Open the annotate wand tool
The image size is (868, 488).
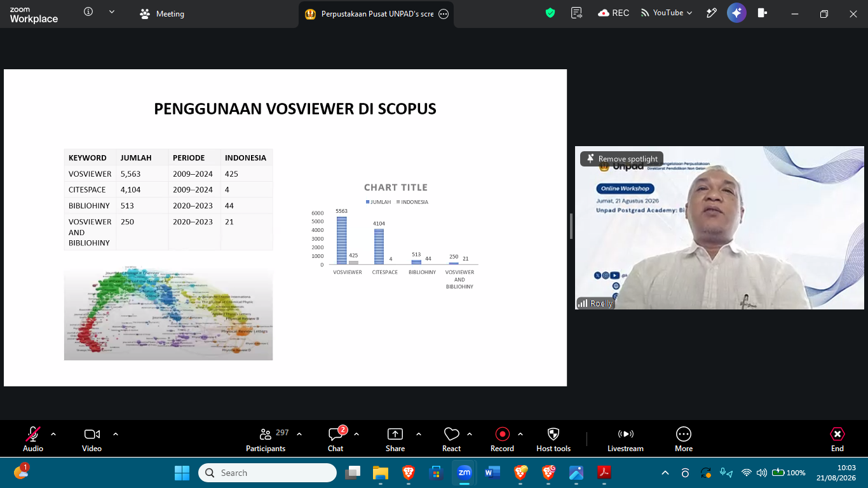click(712, 13)
